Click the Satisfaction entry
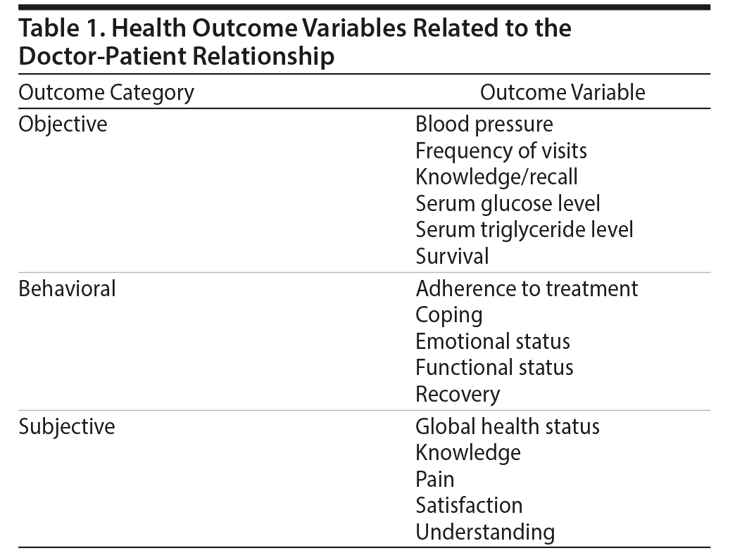The image size is (735, 560). (469, 505)
